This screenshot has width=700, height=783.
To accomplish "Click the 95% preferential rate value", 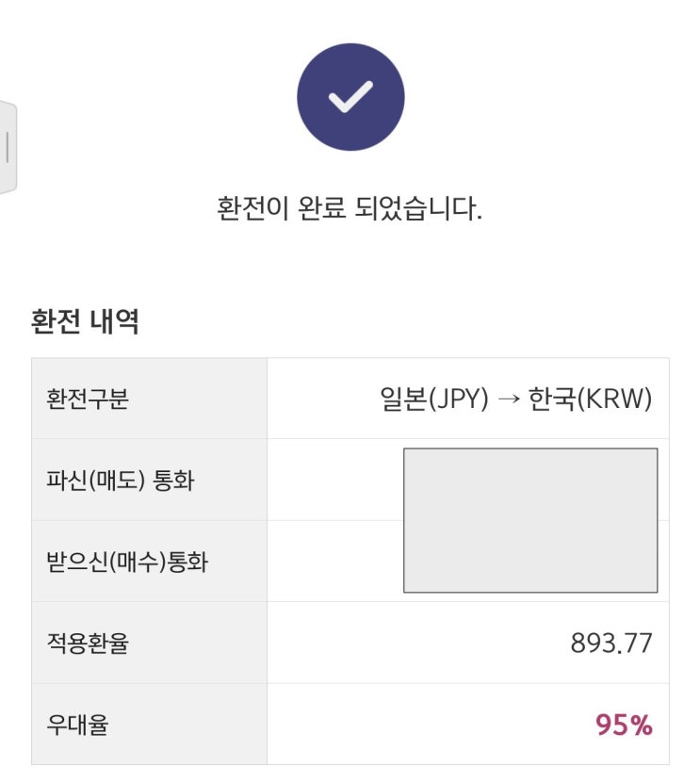I will tap(624, 726).
